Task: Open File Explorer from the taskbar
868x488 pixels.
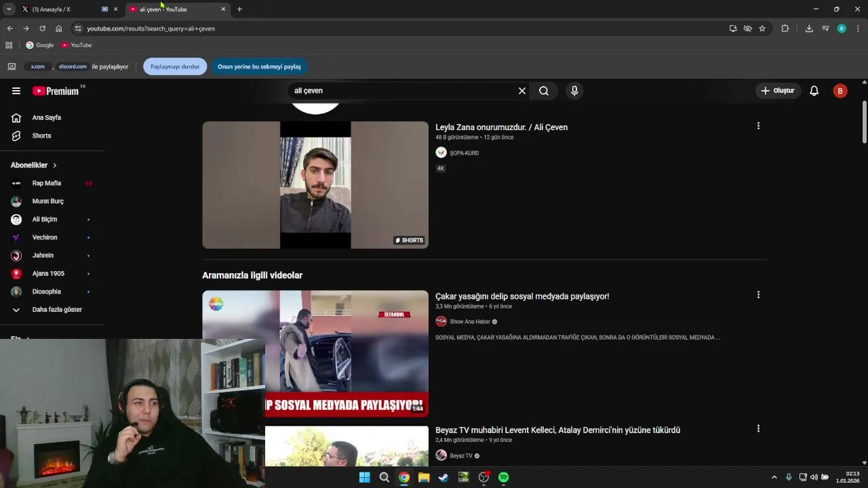Action: (x=424, y=477)
